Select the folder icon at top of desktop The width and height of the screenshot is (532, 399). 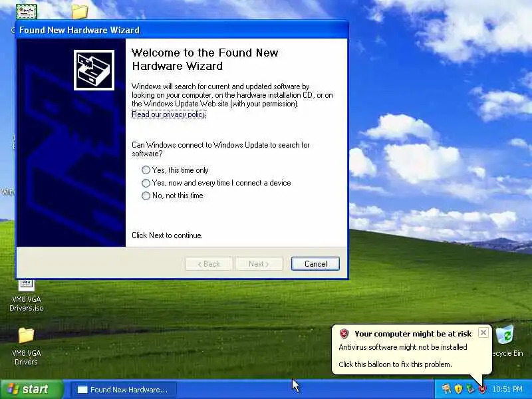pyautogui.click(x=80, y=11)
